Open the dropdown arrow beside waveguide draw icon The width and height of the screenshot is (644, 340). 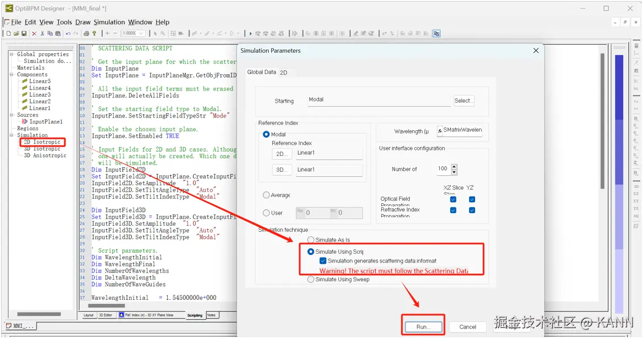(200, 34)
